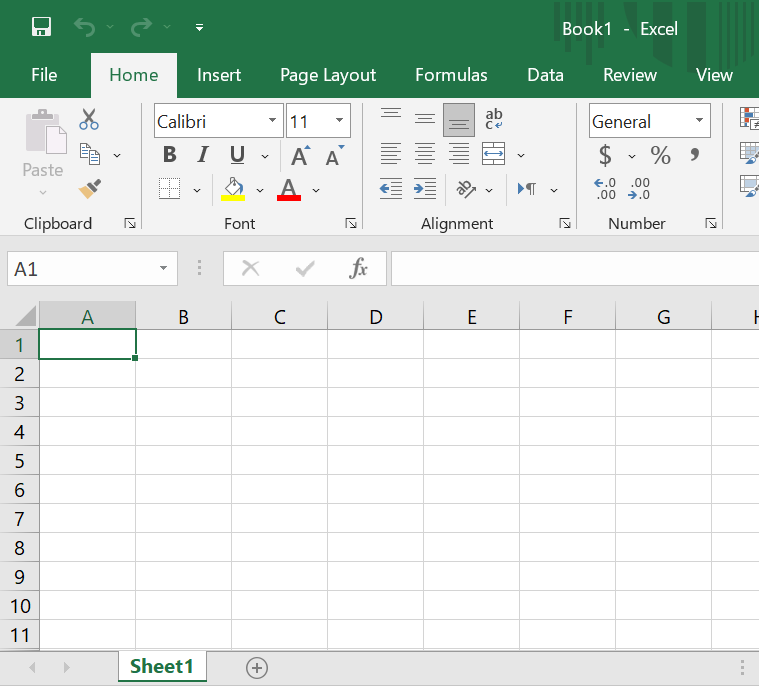The image size is (759, 686).
Task: Click Decrease Indent icon
Action: tap(391, 189)
